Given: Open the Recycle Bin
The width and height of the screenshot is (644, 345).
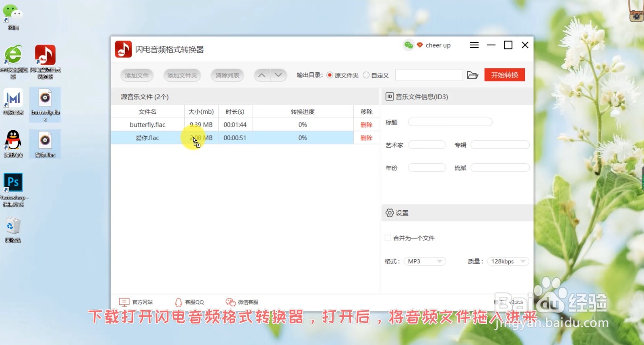Looking at the screenshot, I should pos(13,230).
